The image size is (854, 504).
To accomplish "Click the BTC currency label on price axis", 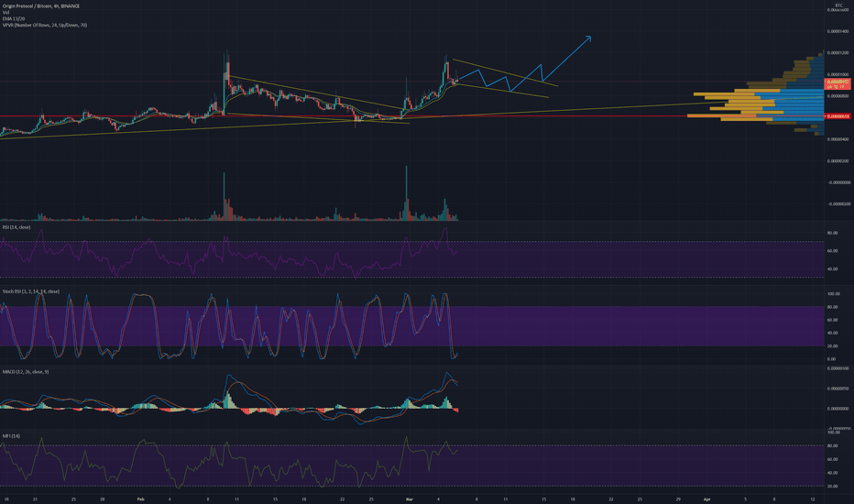I will pos(838,5).
